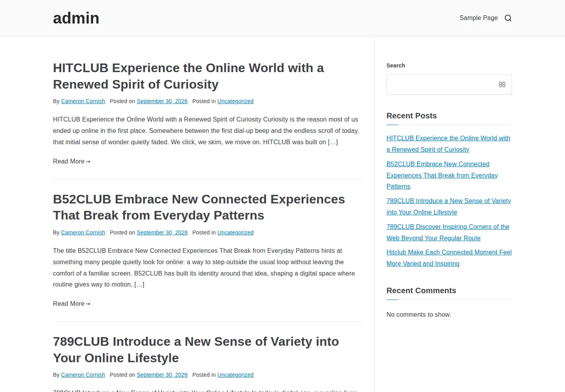Click the 'No comments to show.' text
The width and height of the screenshot is (565, 392).
pyautogui.click(x=419, y=315)
